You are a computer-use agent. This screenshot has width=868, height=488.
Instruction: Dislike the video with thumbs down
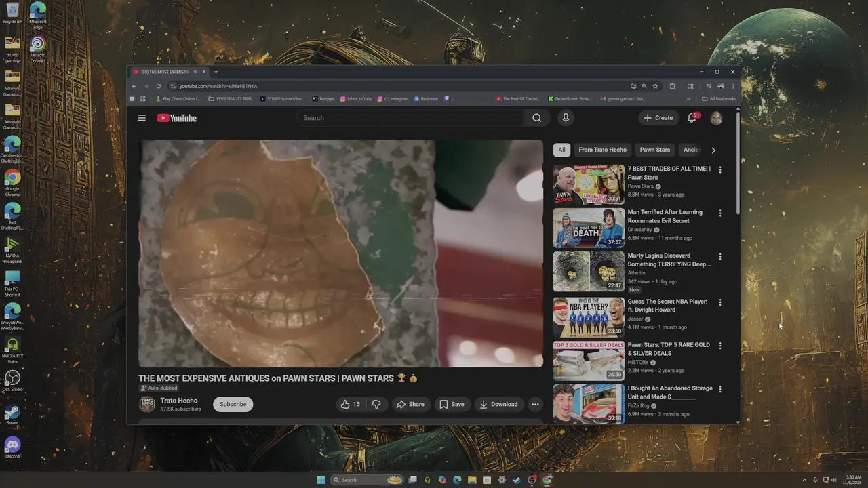[x=376, y=404]
